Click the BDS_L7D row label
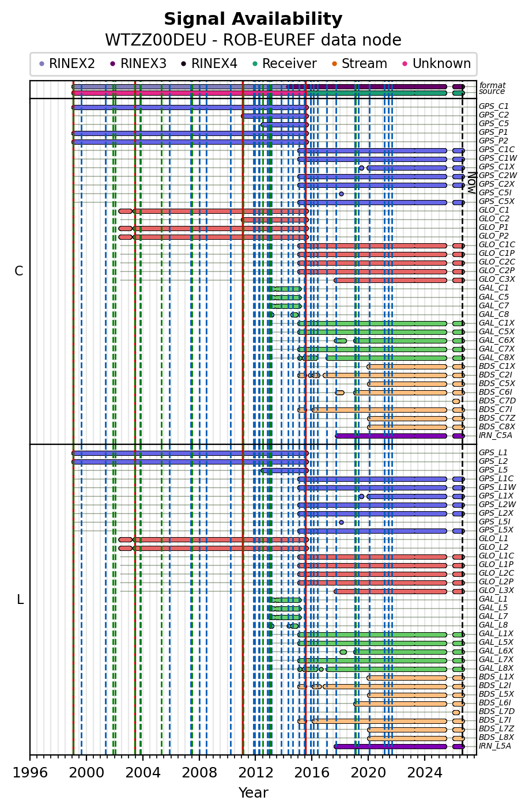 496,712
